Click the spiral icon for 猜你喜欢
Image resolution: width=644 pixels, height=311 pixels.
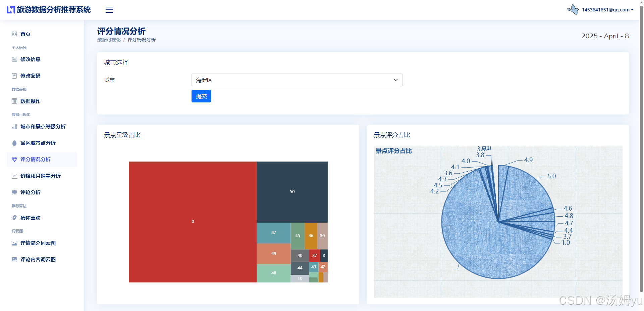point(14,218)
